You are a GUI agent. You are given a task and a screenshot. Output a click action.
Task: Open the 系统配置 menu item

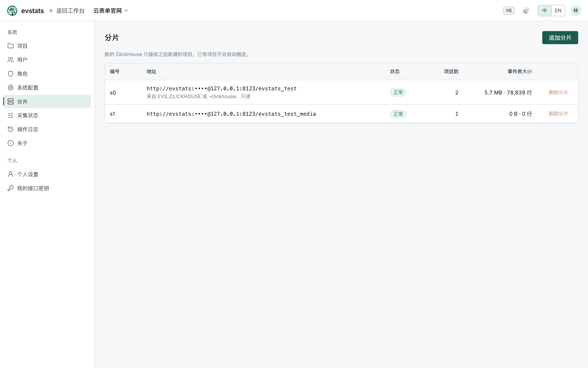coord(47,87)
